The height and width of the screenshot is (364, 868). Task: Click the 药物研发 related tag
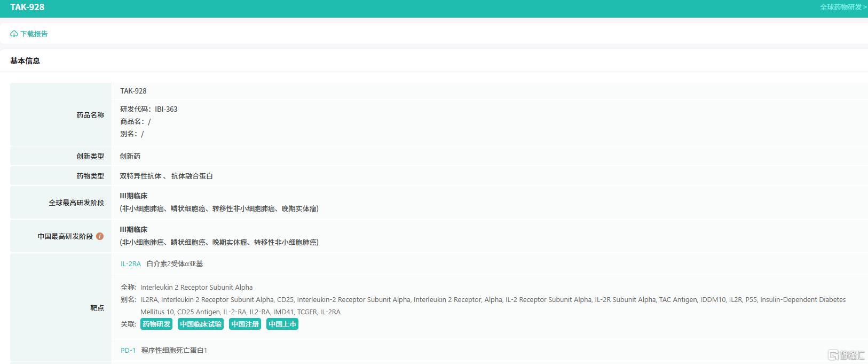(156, 324)
